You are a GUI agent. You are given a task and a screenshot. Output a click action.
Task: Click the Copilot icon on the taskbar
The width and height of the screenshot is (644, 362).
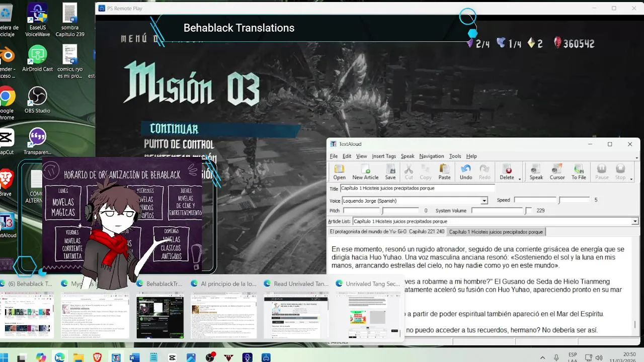point(41,357)
